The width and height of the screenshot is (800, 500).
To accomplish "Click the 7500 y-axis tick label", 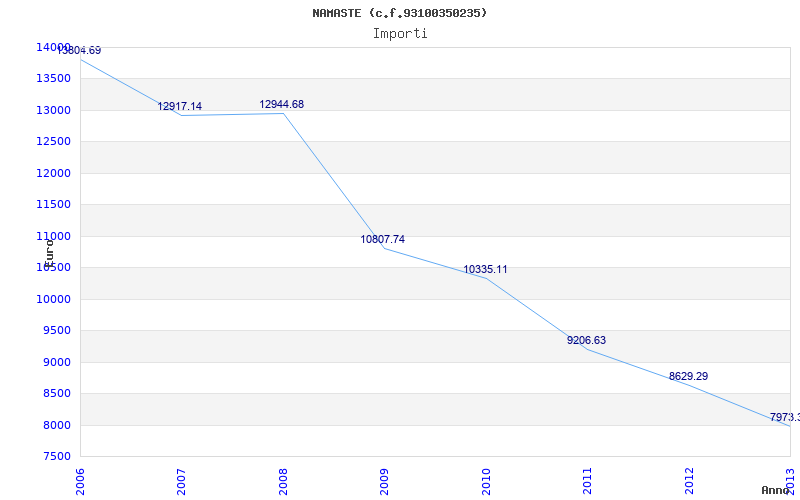I will [56, 456].
